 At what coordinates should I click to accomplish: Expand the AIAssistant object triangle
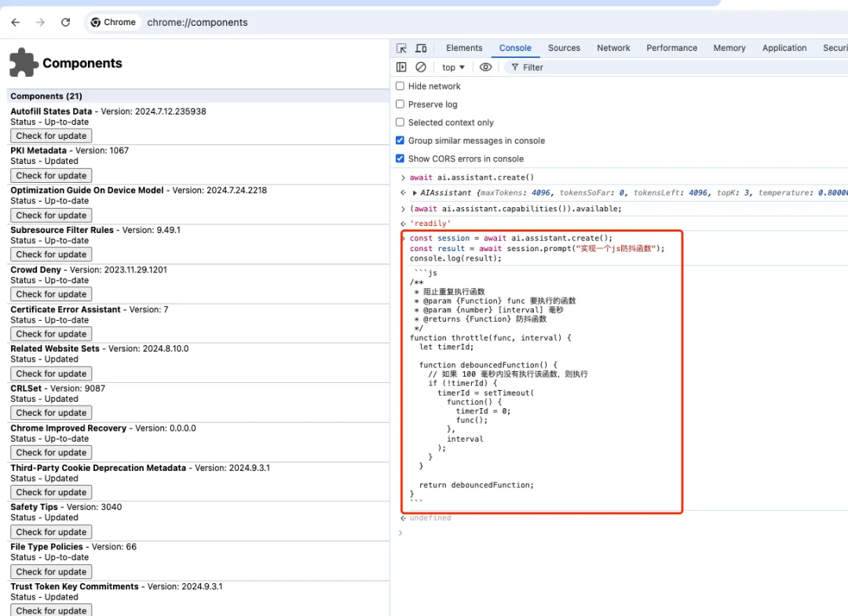(x=415, y=193)
